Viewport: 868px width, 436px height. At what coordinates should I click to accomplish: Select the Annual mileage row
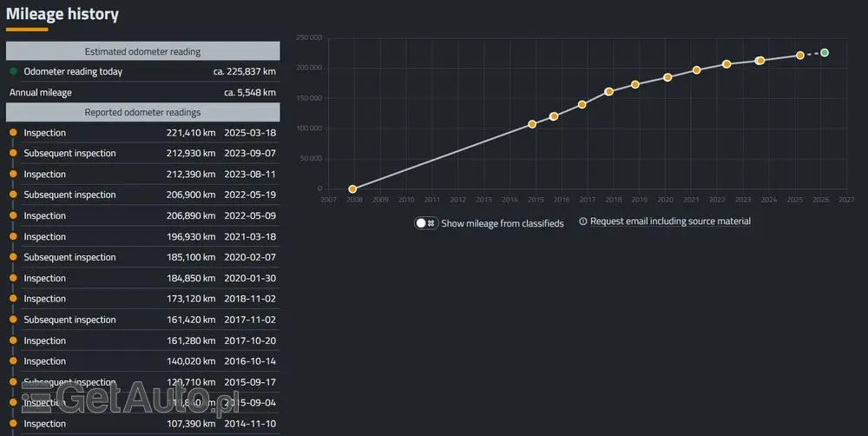coord(142,92)
